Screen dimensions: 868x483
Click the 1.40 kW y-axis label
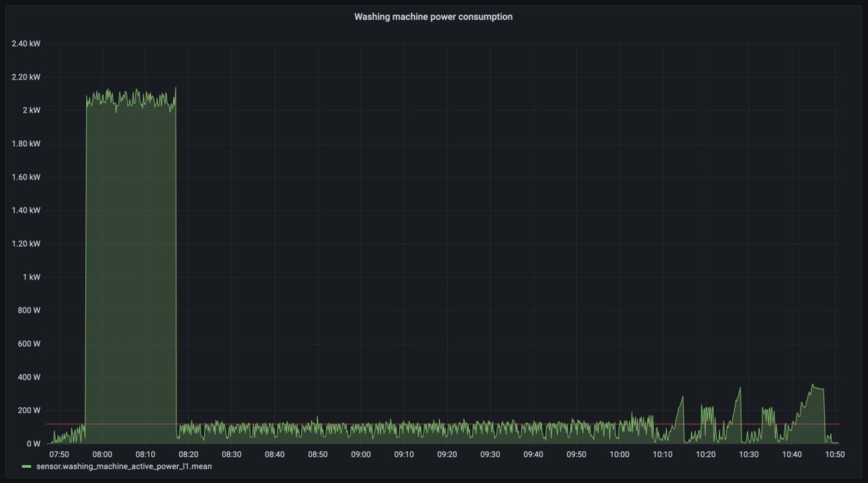coord(26,210)
